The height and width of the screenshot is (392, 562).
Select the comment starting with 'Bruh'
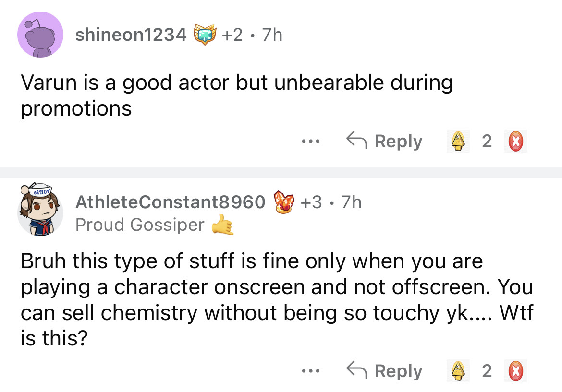click(x=276, y=300)
